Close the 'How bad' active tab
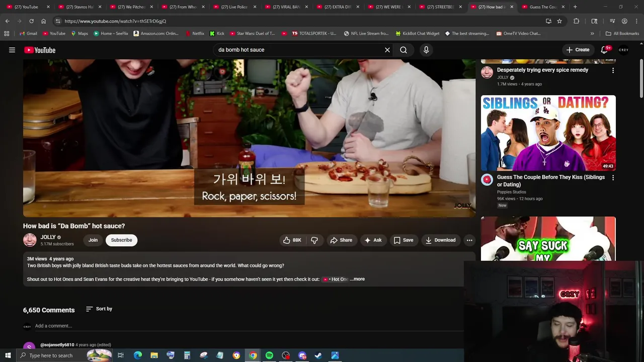This screenshot has height=362, width=644. click(x=512, y=7)
